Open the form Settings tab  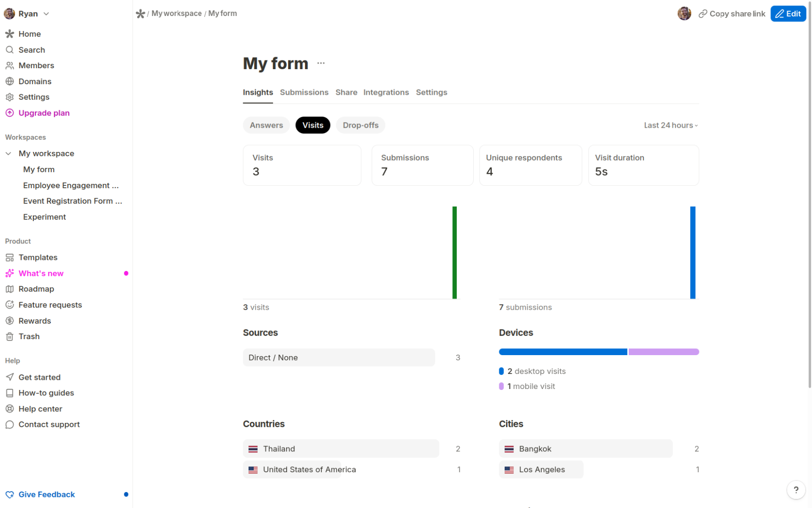click(x=432, y=92)
